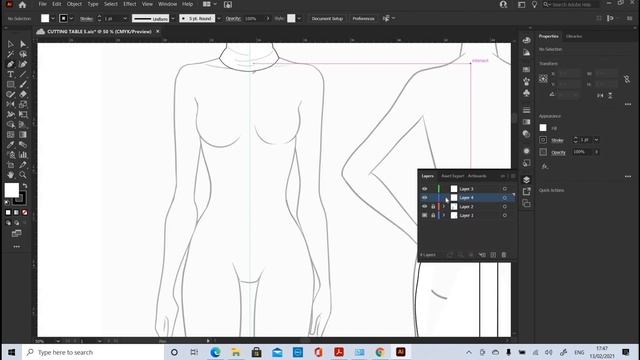Screen dimensions: 640x360
Task: Select the Eraser tool
Action: 23,94
